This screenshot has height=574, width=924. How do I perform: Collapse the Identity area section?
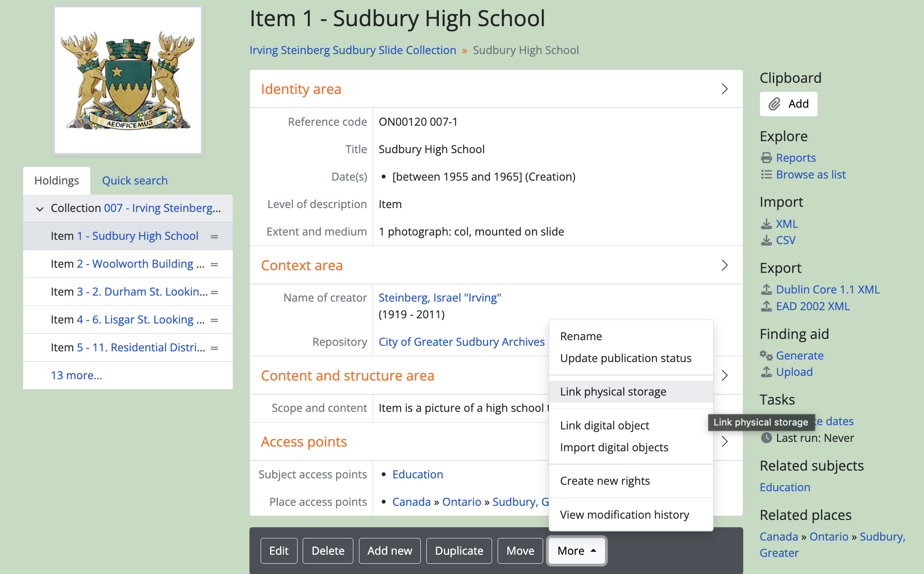(724, 89)
